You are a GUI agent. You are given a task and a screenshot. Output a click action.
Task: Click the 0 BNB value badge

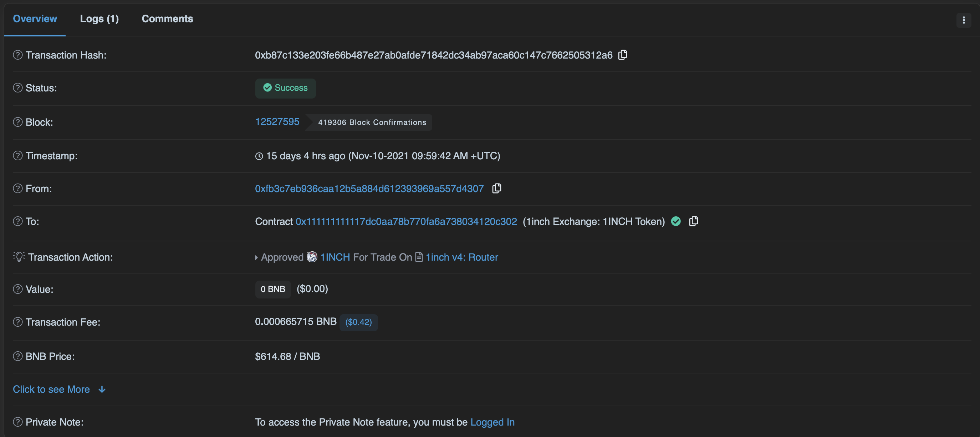[x=273, y=289]
